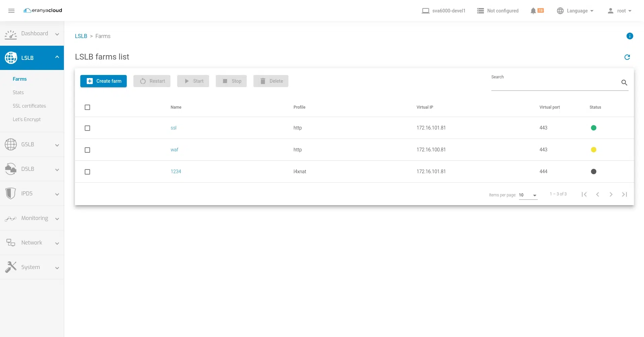Sort by the Profile column header
This screenshot has width=644, height=337.
pyautogui.click(x=299, y=107)
